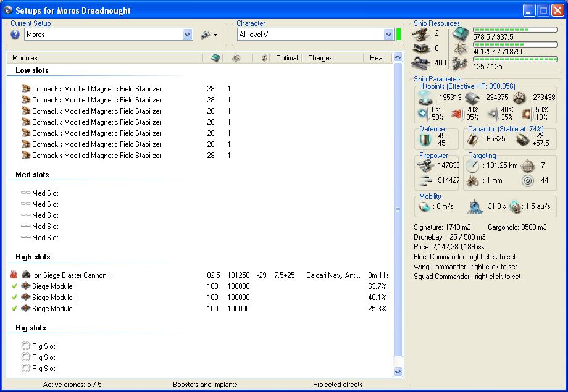The width and height of the screenshot is (568, 392).
Task: Click the calibration icon showing 400
Action: click(420, 62)
